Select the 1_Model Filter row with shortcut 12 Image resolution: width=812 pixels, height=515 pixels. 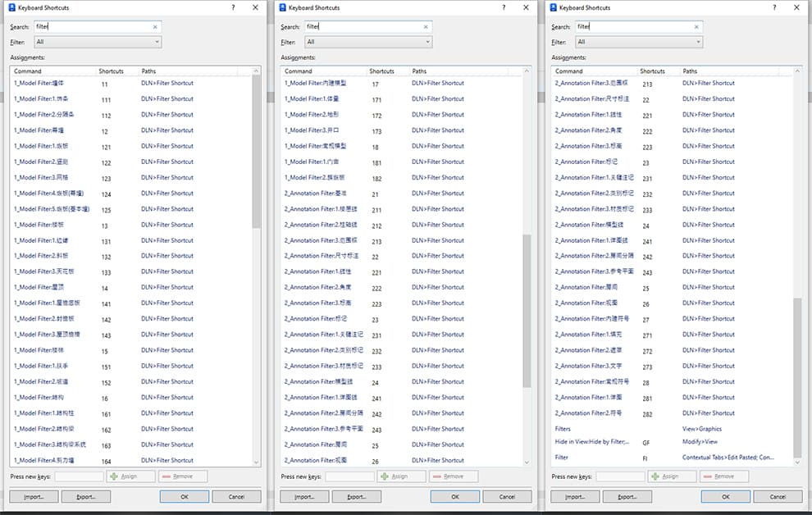131,130
